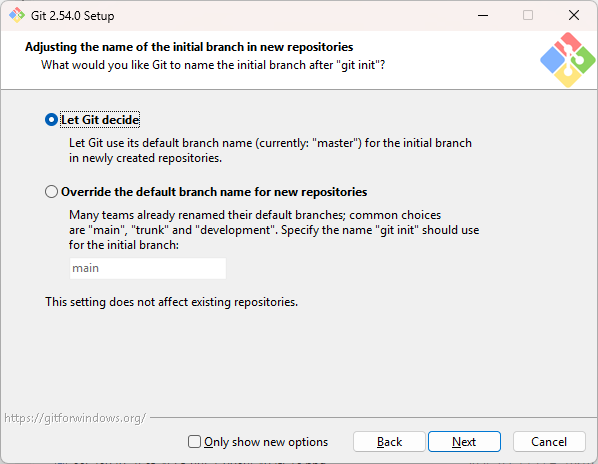Click the large Git logo in the header
The image size is (598, 464).
pyautogui.click(x=567, y=60)
